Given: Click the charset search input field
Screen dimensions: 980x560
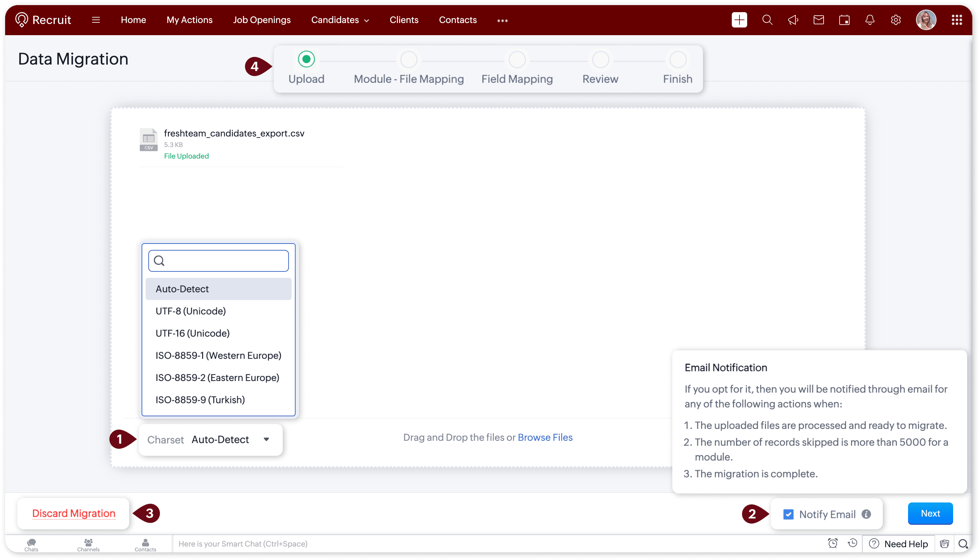Looking at the screenshot, I should tap(223, 261).
